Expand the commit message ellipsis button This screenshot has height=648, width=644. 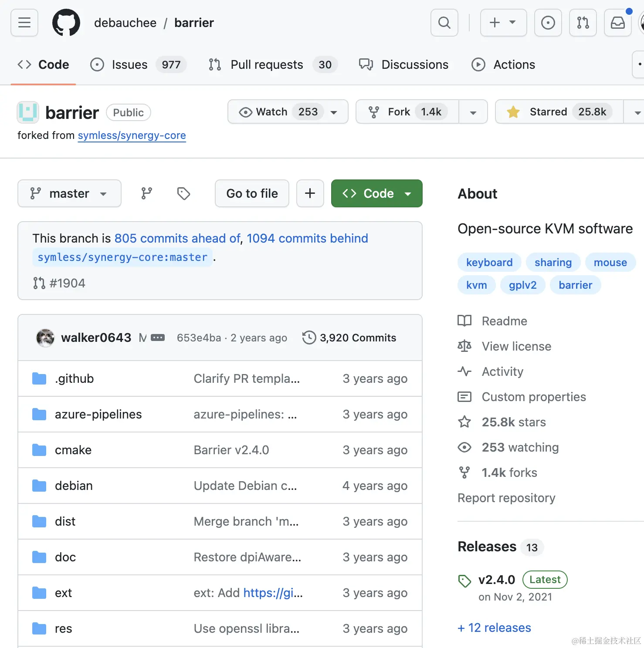pos(158,337)
